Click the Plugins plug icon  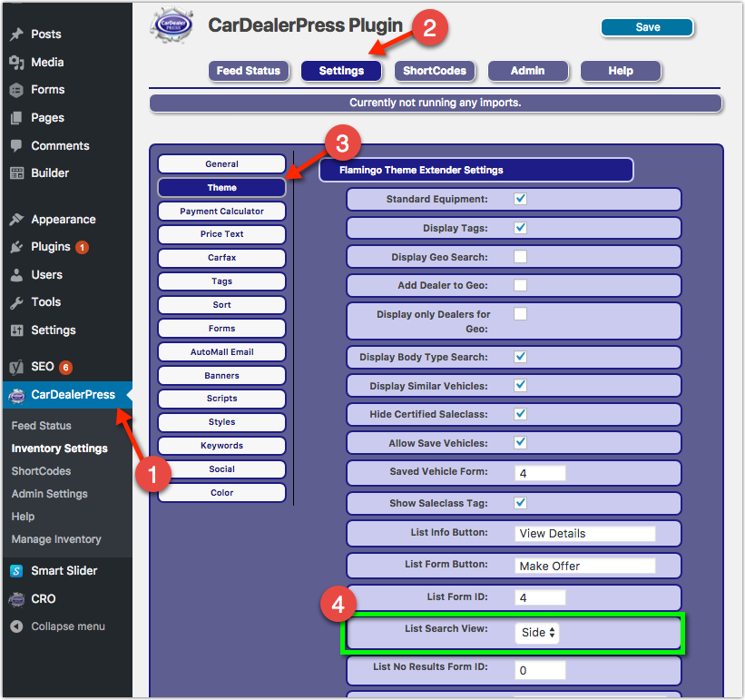tap(16, 247)
